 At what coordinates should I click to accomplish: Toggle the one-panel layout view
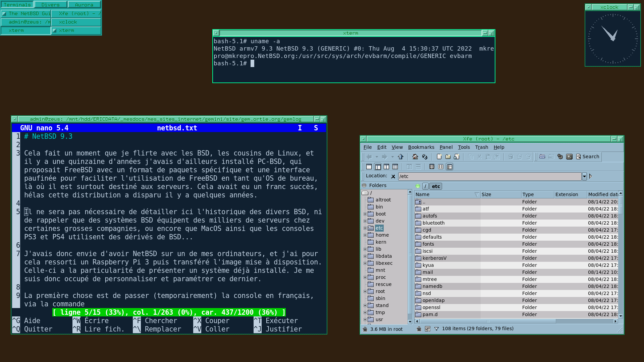coord(369,167)
